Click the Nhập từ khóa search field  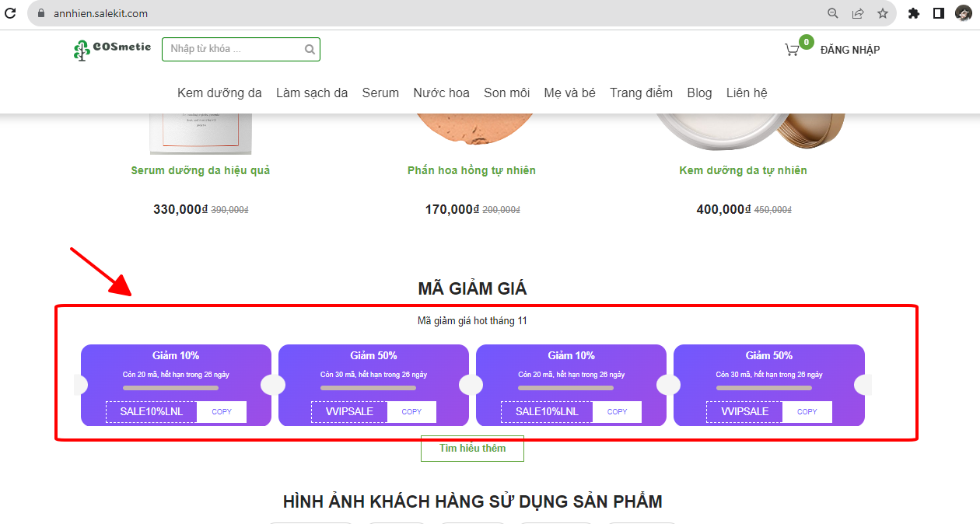pos(233,50)
